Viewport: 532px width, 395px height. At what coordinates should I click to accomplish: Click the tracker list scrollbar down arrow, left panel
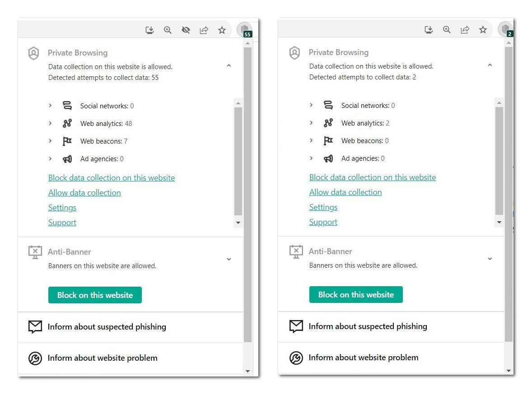tap(238, 223)
